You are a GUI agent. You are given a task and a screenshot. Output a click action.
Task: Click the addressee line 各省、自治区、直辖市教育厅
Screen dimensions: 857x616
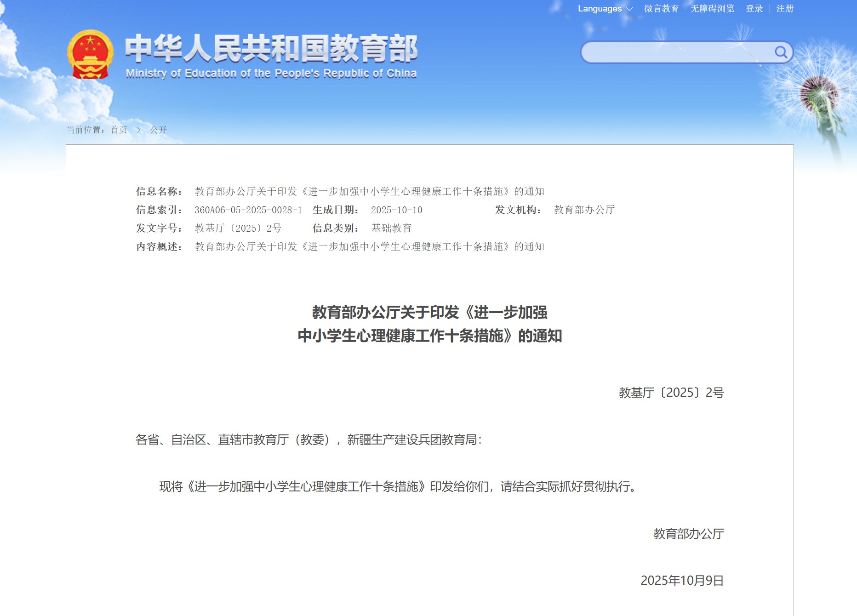pyautogui.click(x=309, y=440)
